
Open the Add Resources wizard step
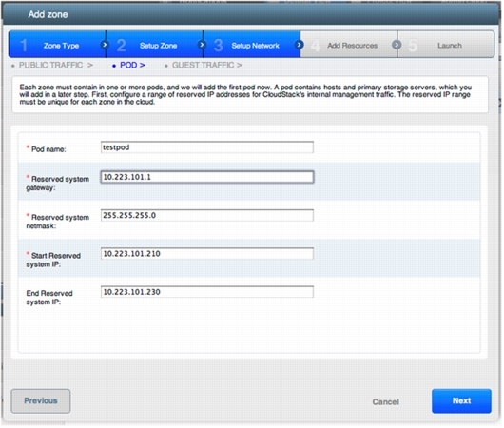tap(349, 45)
